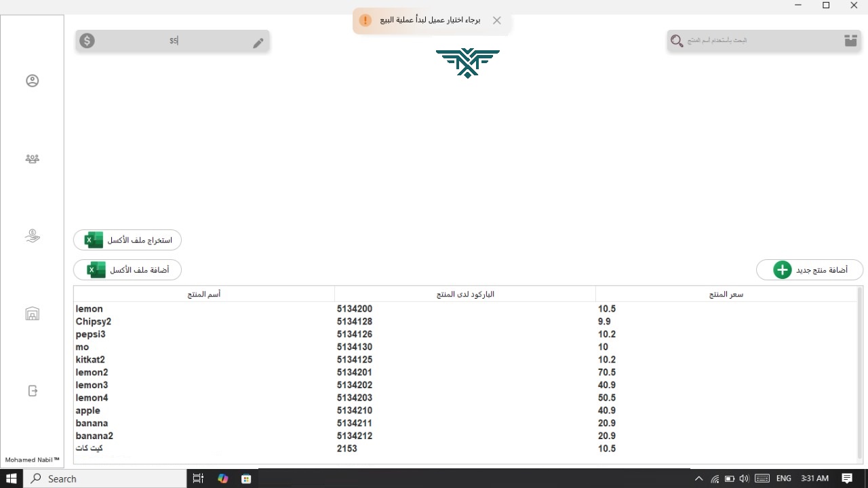Dismiss the customer selection warning notification
Screen dimensions: 868x488
tap(497, 20)
